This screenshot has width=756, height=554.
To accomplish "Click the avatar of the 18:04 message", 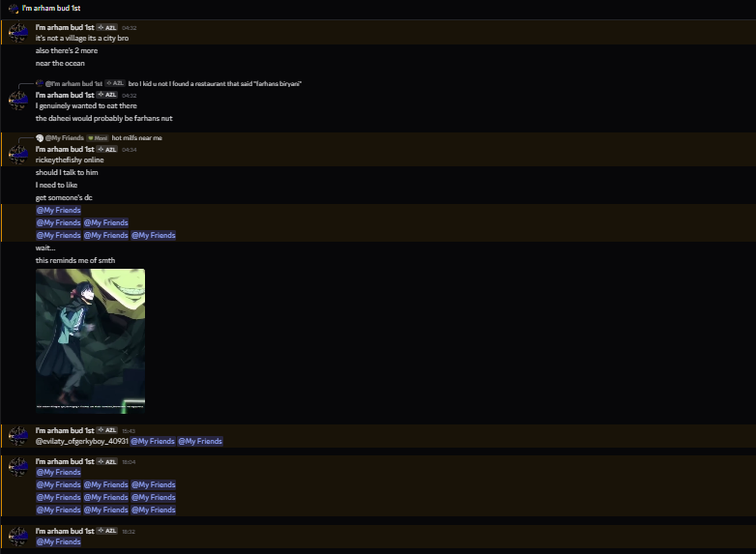I will point(18,466).
